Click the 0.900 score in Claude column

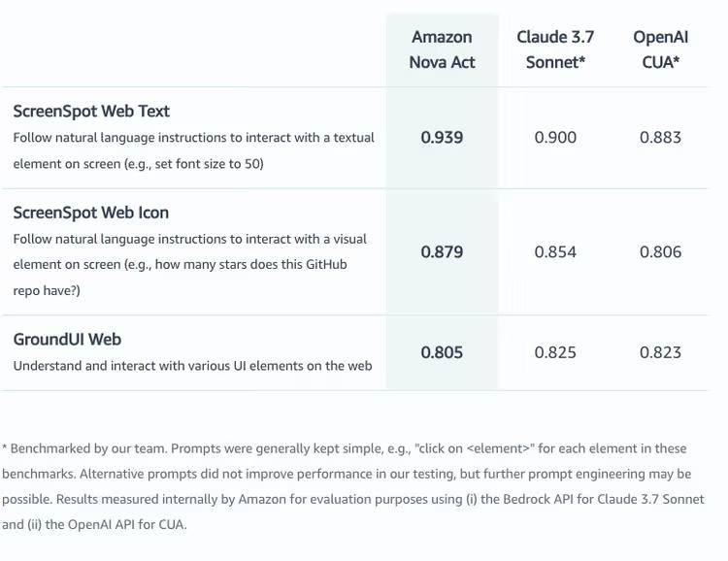(555, 138)
